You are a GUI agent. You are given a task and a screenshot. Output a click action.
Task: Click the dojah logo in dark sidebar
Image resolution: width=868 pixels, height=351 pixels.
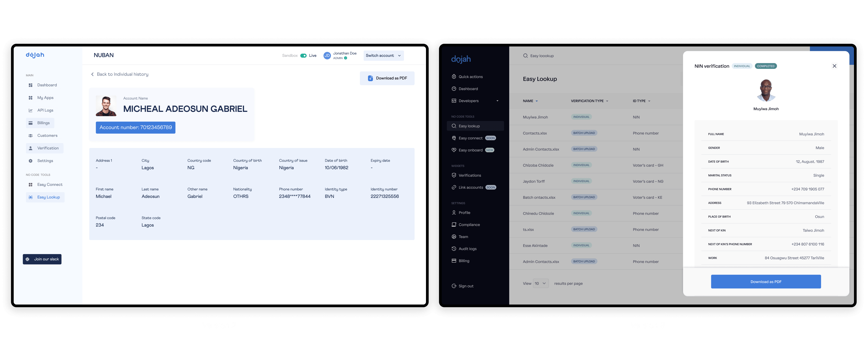coord(461,59)
